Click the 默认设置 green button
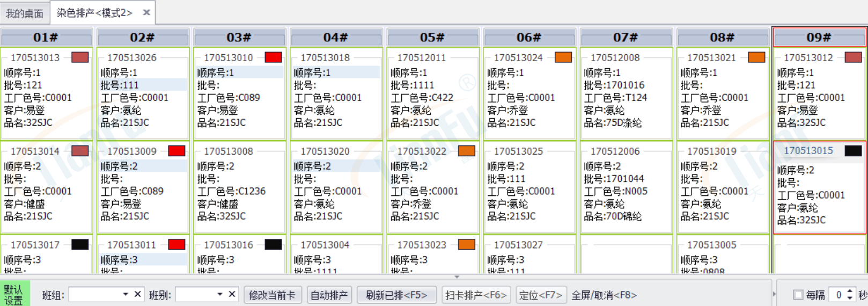Viewport: 868px width, 306px height. [14, 294]
